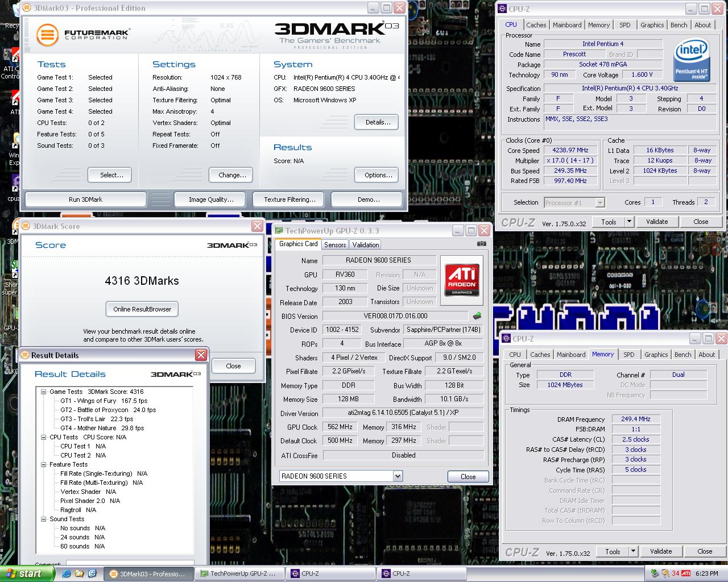Image resolution: width=728 pixels, height=582 pixels.
Task: Open results Options... button
Action: pyautogui.click(x=378, y=175)
